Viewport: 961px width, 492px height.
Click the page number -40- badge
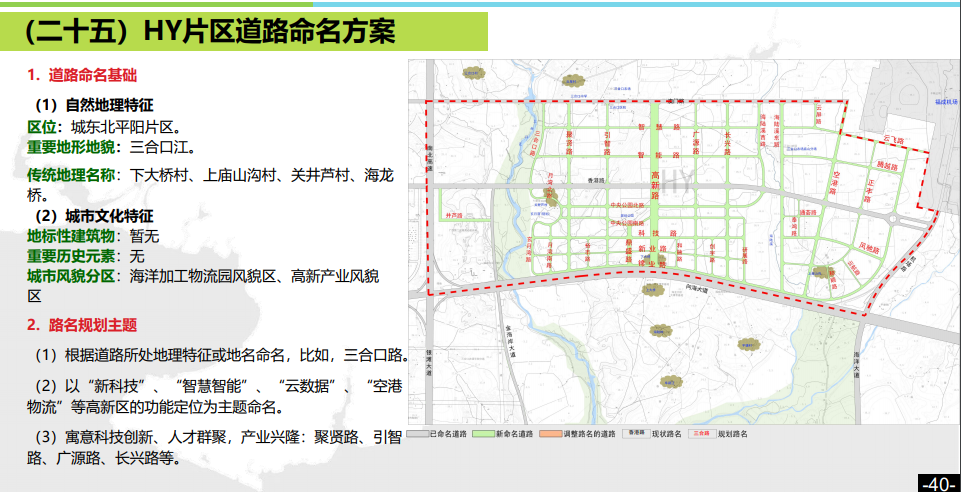coord(938,483)
